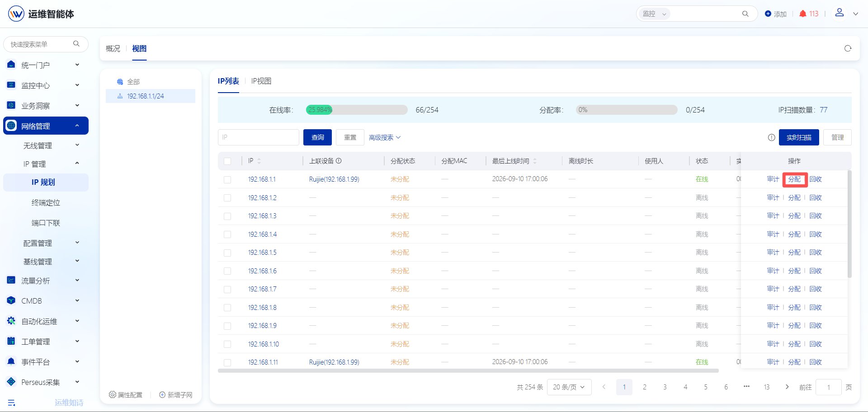Check the row for 192.168.1.3
This screenshot has width=868, height=412.
coord(227,216)
